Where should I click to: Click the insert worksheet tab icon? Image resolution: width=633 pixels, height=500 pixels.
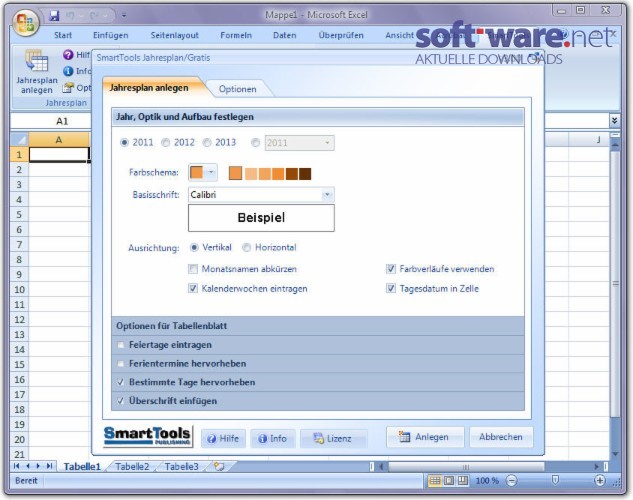(219, 467)
